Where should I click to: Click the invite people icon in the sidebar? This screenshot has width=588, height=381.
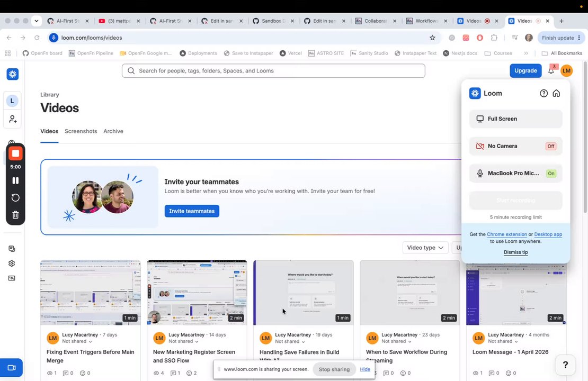[12, 119]
